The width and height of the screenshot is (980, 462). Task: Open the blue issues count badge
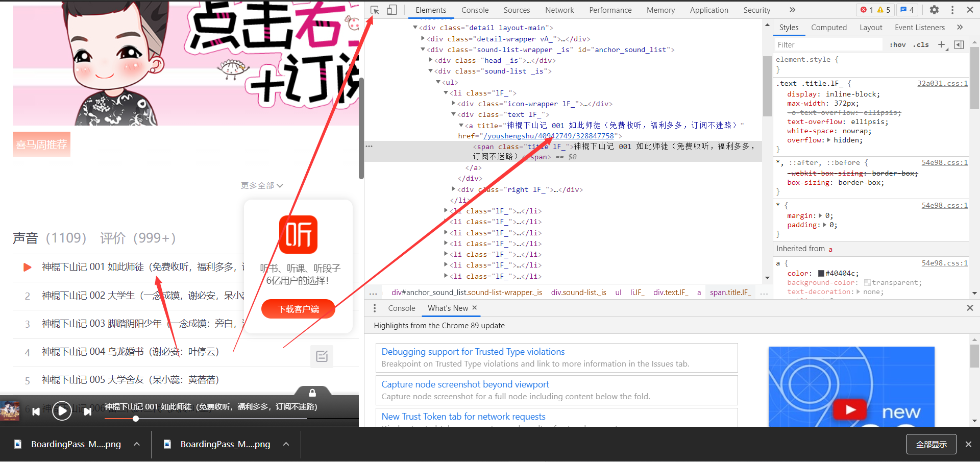click(907, 10)
